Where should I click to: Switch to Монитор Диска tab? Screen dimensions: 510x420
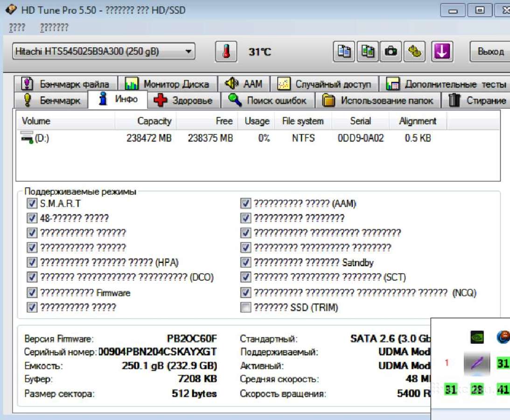point(168,84)
